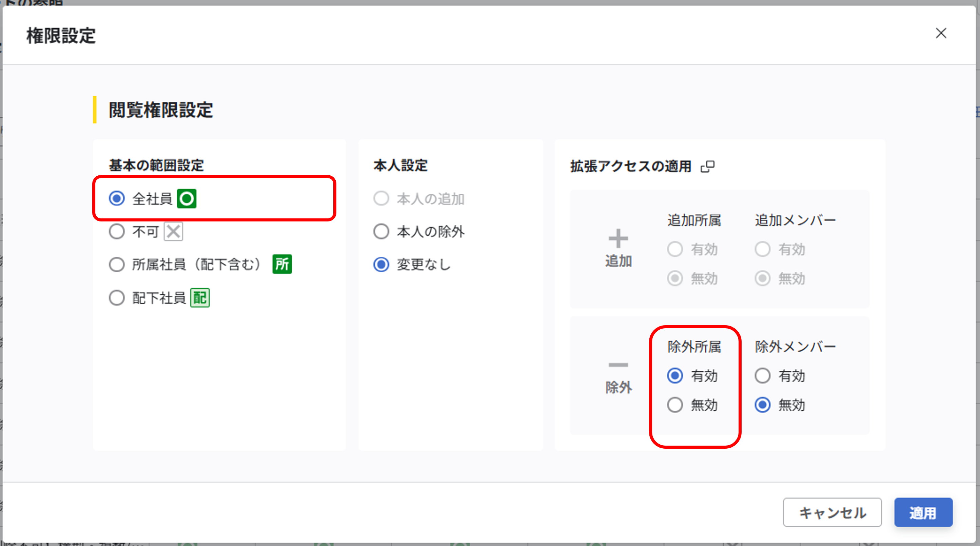Click the キャンセル button
980x546 pixels.
point(832,512)
